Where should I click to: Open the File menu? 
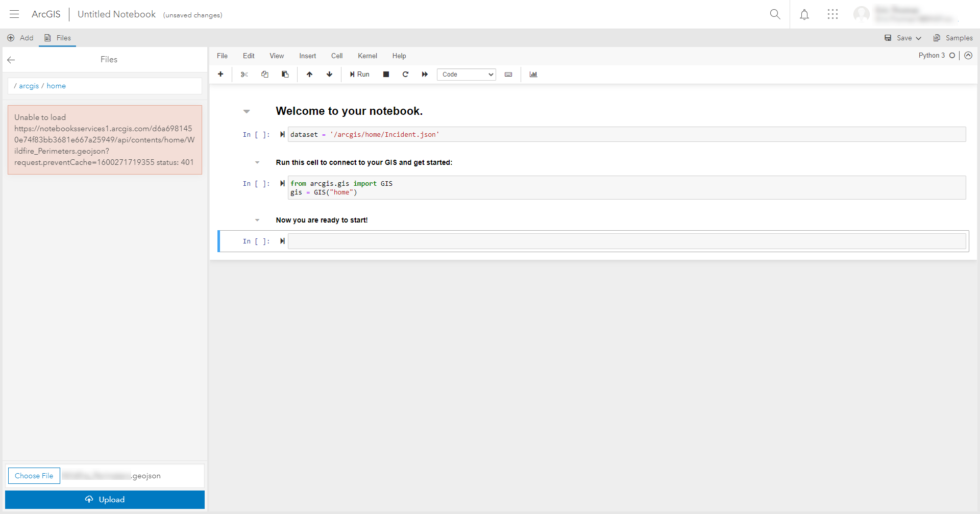(x=223, y=56)
